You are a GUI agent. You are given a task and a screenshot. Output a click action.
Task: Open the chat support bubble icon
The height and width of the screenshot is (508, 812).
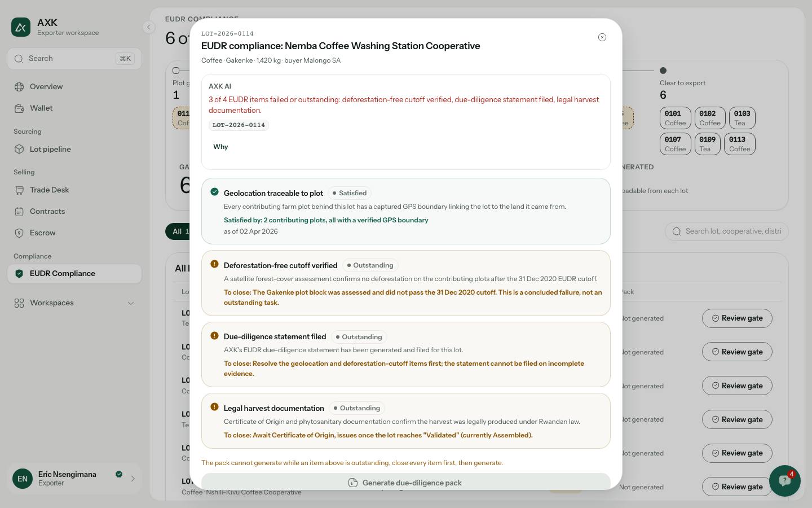(x=784, y=481)
